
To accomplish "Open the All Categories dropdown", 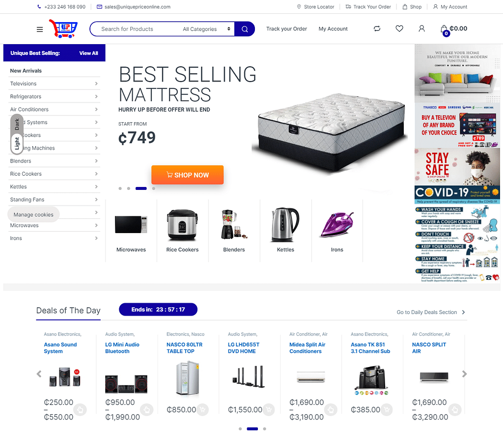I will 206,29.
